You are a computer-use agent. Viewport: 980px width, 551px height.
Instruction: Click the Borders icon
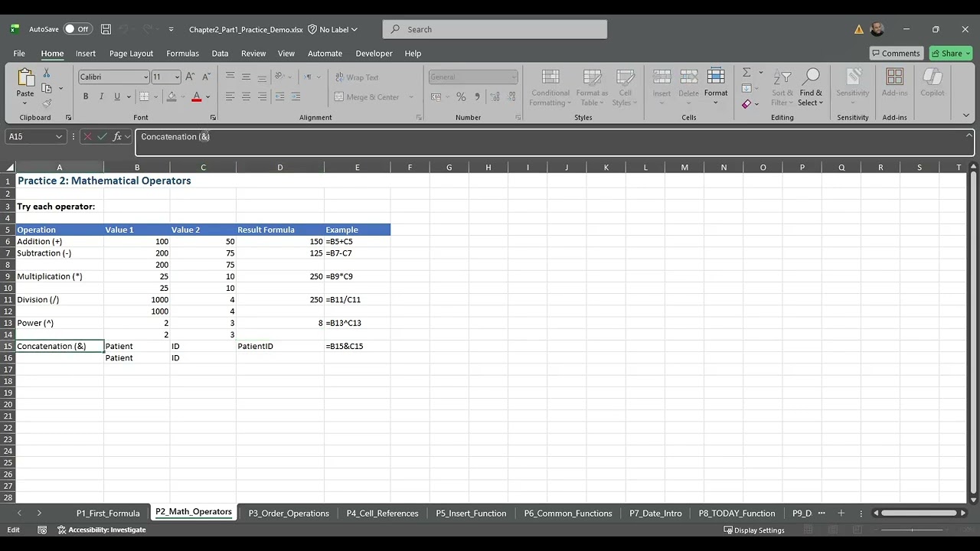[x=144, y=96]
